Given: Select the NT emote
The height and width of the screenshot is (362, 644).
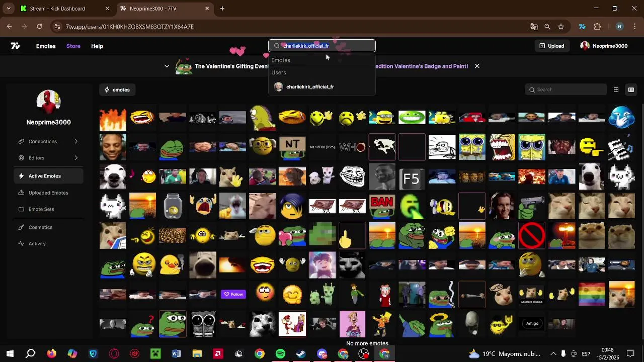Looking at the screenshot, I should tap(292, 147).
